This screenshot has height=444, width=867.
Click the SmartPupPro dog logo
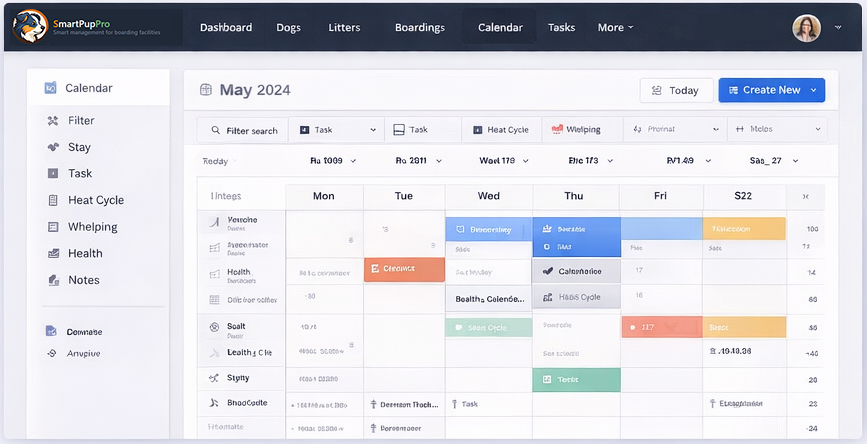point(30,27)
